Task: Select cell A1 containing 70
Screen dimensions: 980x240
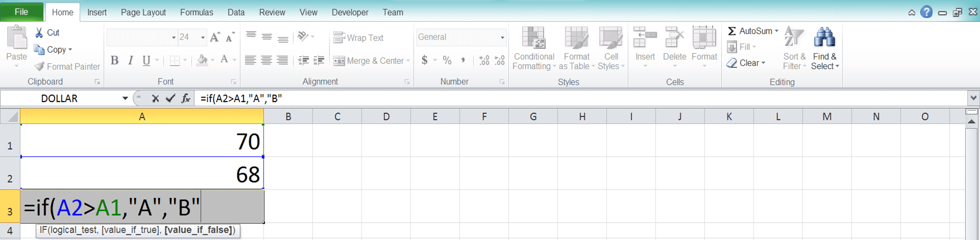Action: pyautogui.click(x=142, y=140)
